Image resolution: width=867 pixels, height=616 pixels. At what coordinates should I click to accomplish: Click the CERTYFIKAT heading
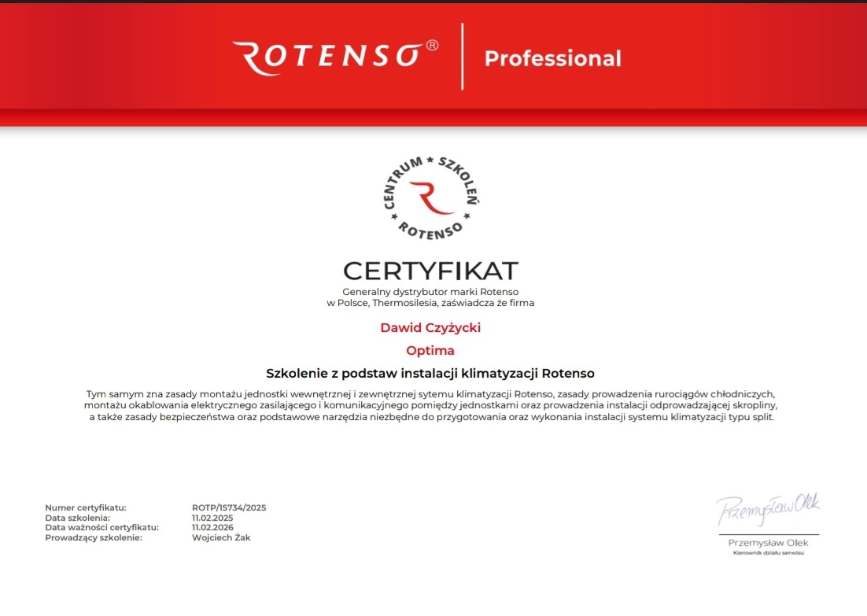click(x=432, y=271)
